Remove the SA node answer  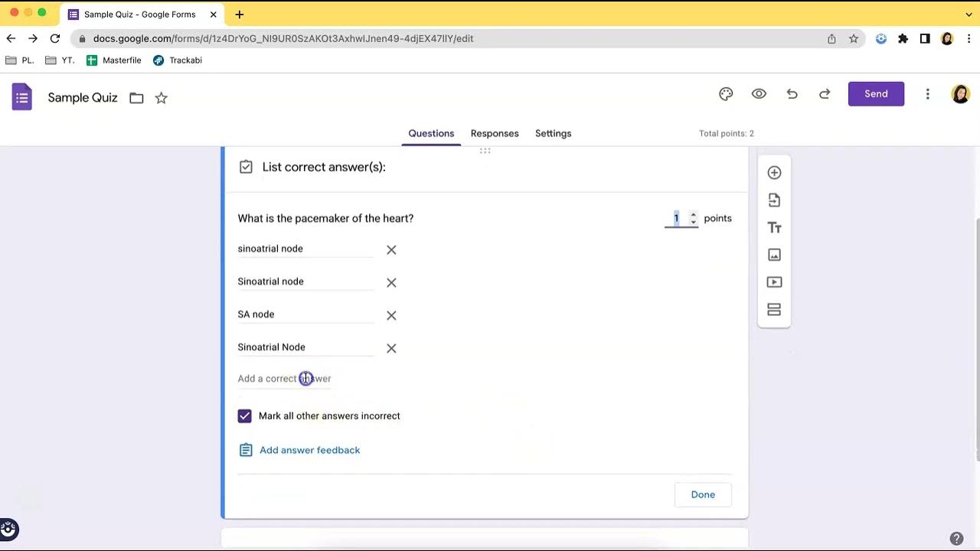(x=391, y=315)
